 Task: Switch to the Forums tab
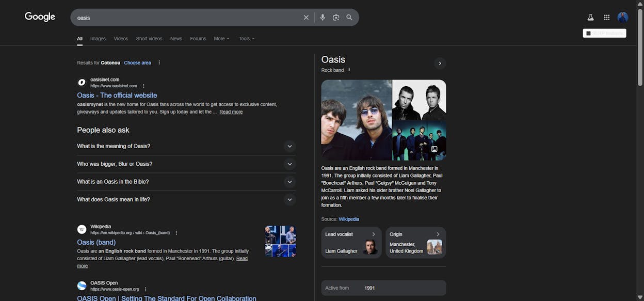point(198,39)
